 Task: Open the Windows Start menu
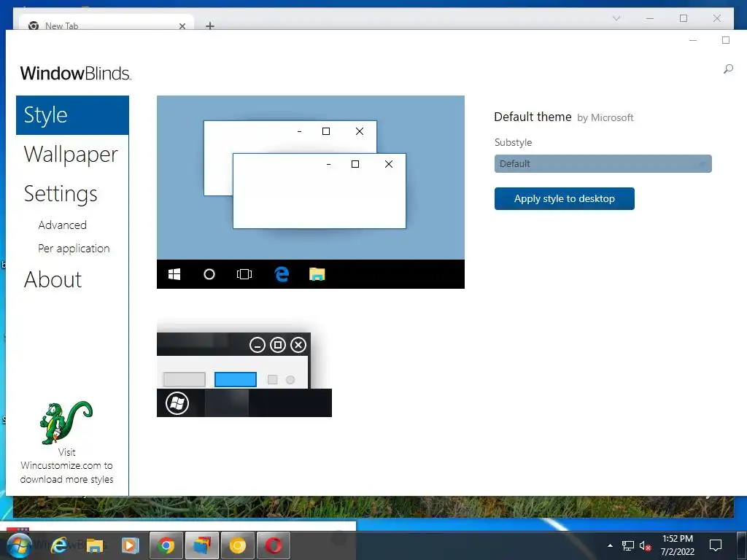pos(18,545)
